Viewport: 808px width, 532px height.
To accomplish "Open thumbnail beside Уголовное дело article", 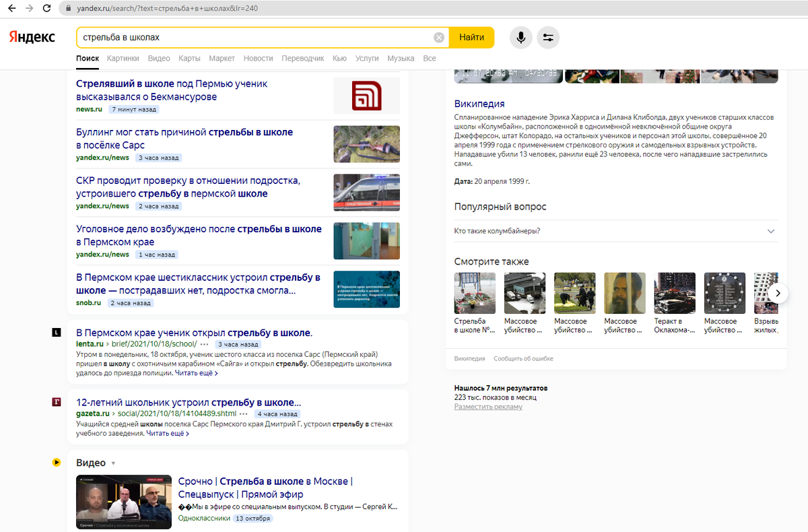I will point(366,241).
